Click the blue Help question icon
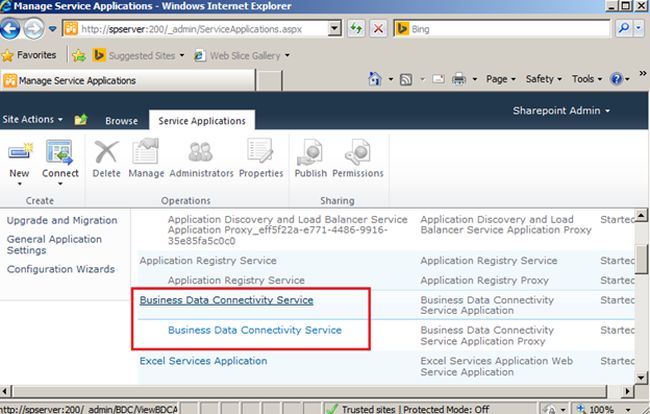The image size is (650, 414). (616, 79)
